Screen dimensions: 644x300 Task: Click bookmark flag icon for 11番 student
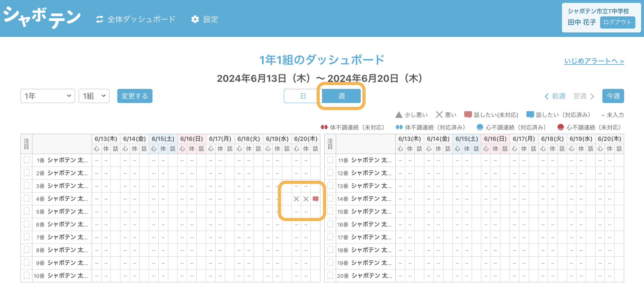point(330,160)
